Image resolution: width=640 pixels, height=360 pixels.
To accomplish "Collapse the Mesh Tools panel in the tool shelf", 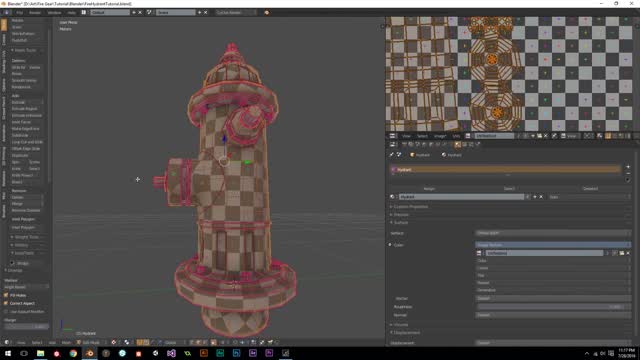I will [x=24, y=50].
